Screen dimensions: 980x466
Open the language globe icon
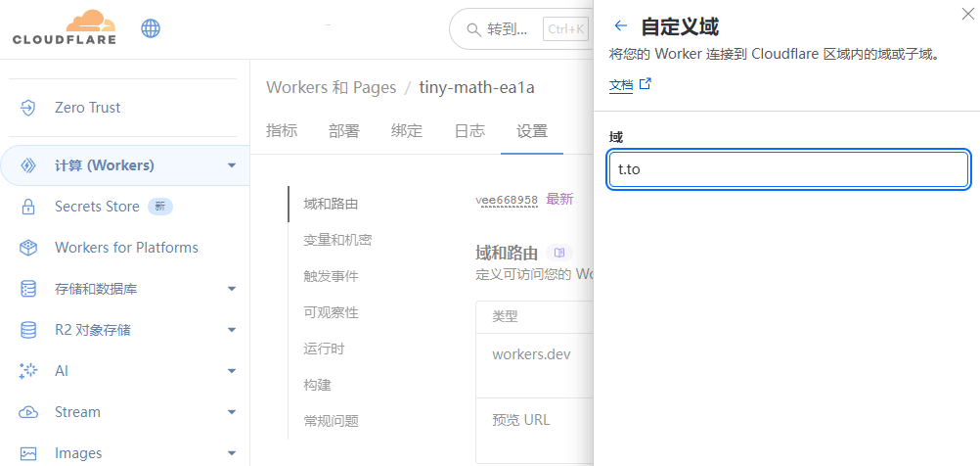151,28
